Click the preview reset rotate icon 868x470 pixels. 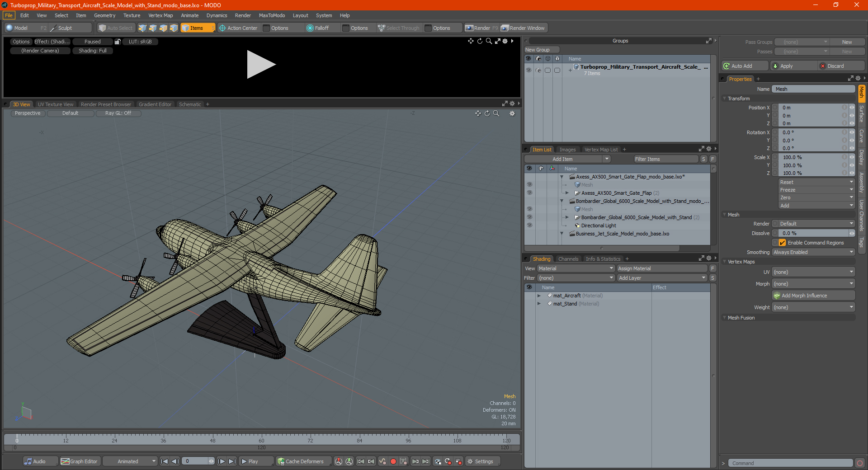point(480,41)
